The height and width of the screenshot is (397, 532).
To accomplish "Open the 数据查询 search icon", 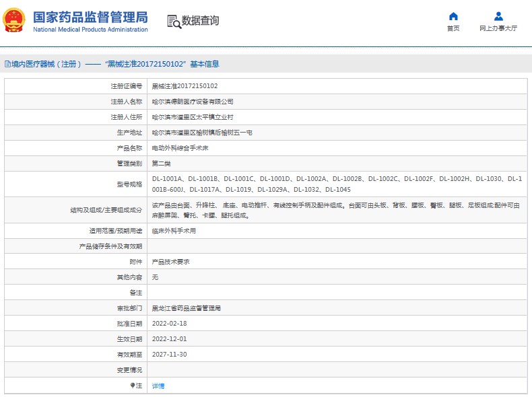I will coord(174,22).
